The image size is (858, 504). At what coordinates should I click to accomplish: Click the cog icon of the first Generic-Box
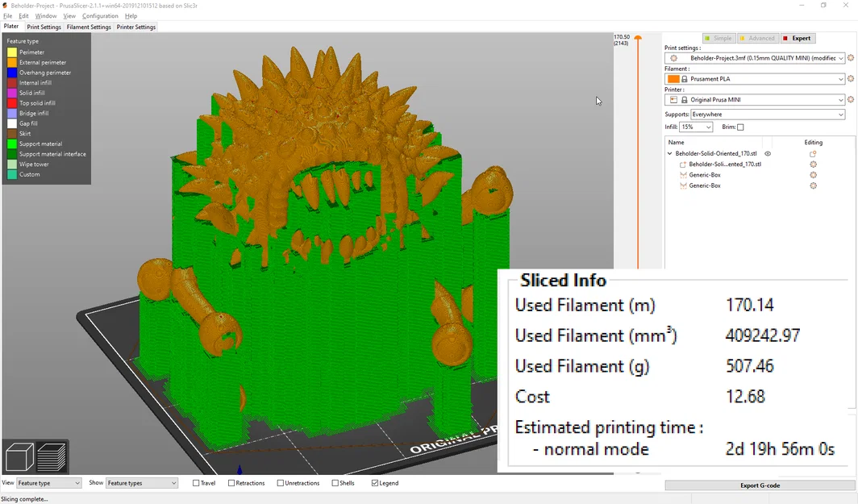click(813, 175)
